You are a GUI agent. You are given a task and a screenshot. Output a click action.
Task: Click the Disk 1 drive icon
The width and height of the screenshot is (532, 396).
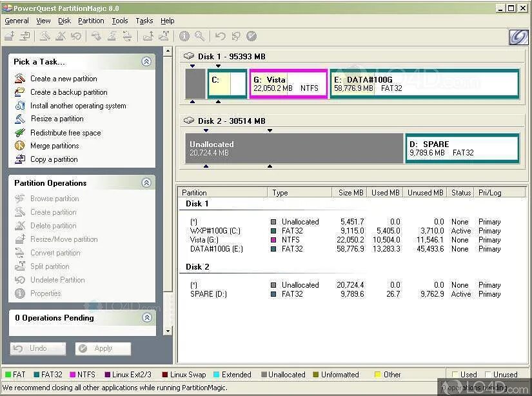tap(189, 56)
